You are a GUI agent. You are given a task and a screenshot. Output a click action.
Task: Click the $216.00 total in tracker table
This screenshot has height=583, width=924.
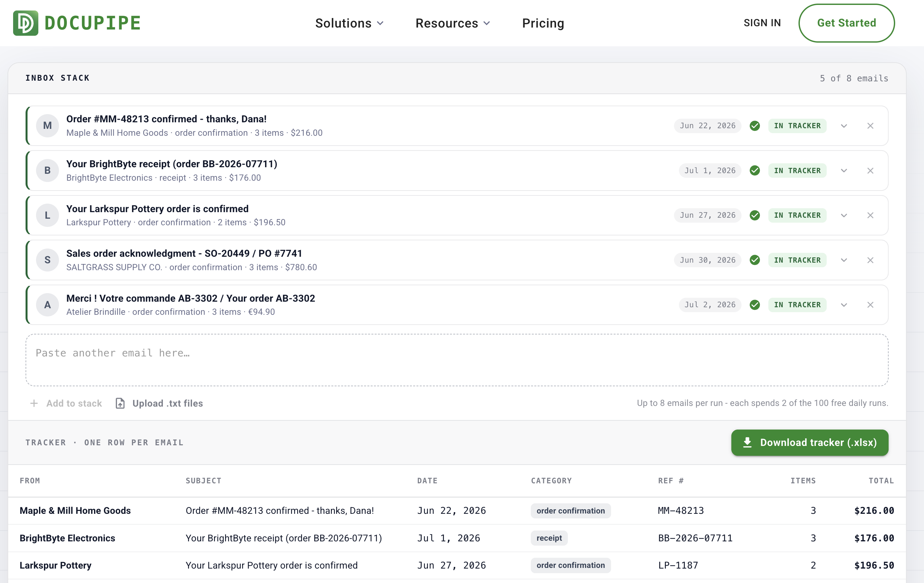[x=874, y=511]
